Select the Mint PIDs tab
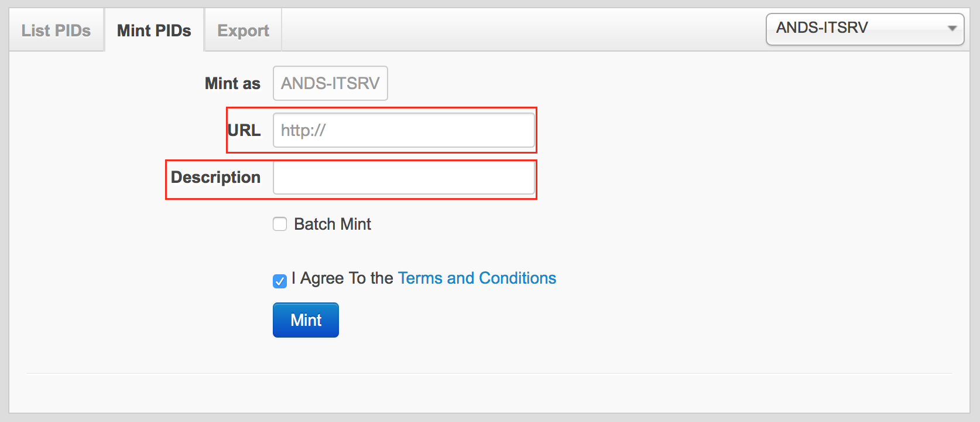The width and height of the screenshot is (980, 422). click(x=154, y=30)
